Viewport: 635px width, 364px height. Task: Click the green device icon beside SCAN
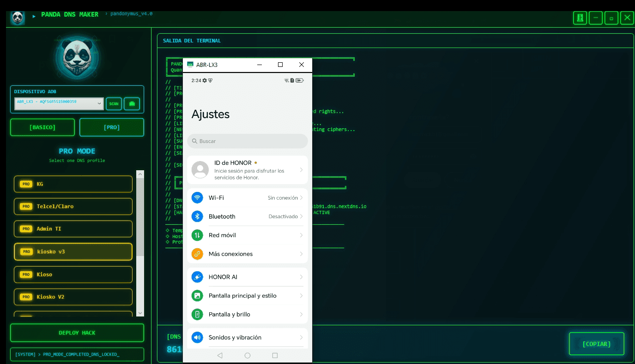(x=132, y=104)
